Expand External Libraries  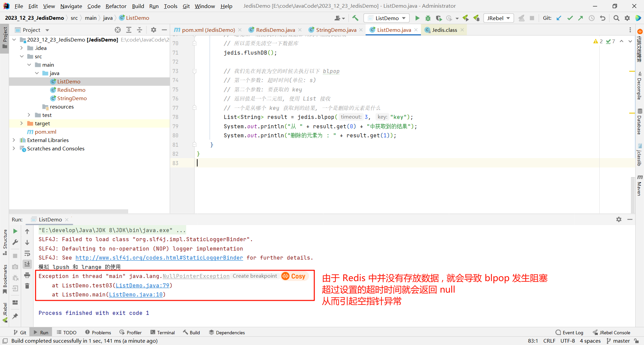[14, 140]
